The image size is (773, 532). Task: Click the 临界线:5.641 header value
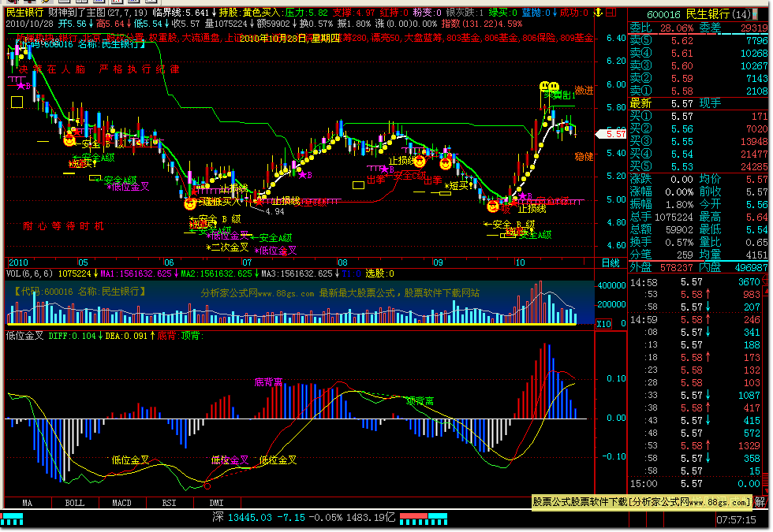pos(181,13)
